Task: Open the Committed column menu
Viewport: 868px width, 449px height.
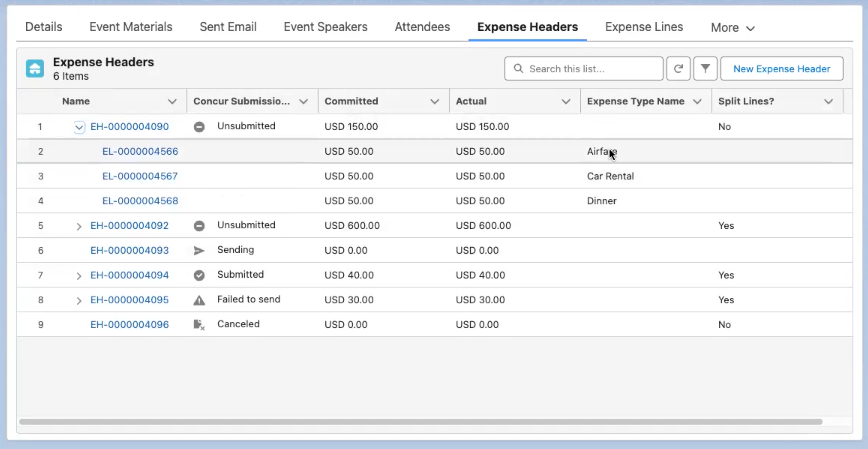Action: point(434,102)
